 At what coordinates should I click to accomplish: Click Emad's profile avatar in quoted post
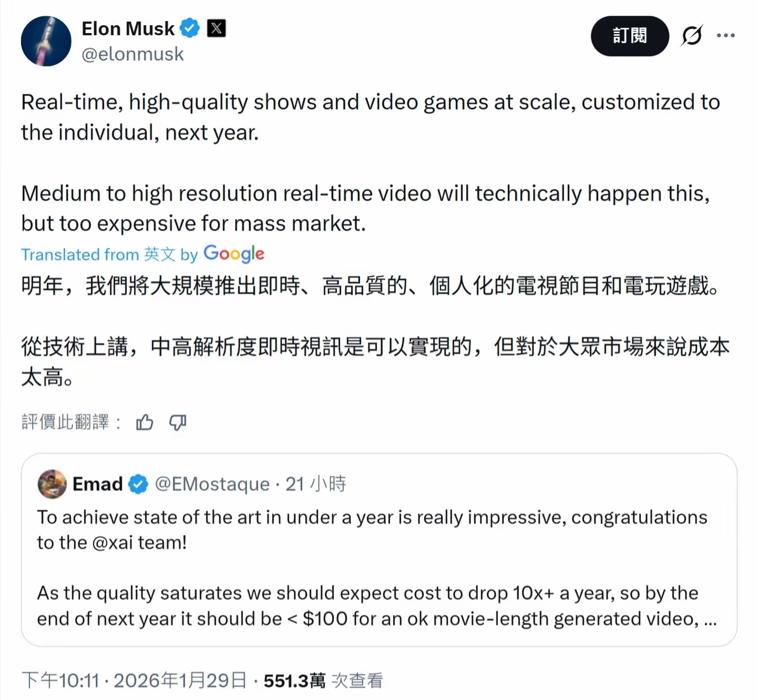[x=52, y=484]
